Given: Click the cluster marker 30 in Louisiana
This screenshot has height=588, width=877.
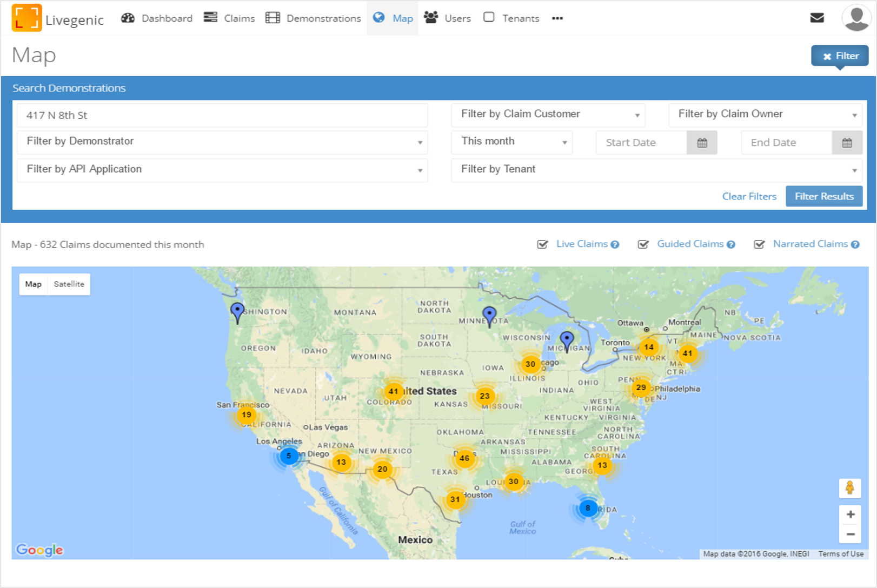Looking at the screenshot, I should tap(514, 482).
